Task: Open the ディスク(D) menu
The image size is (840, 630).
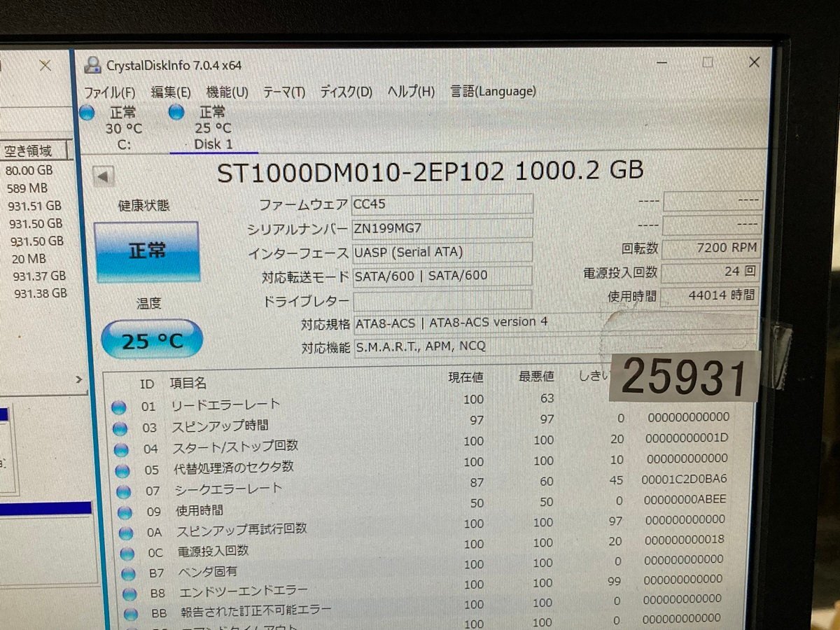Action: 346,92
